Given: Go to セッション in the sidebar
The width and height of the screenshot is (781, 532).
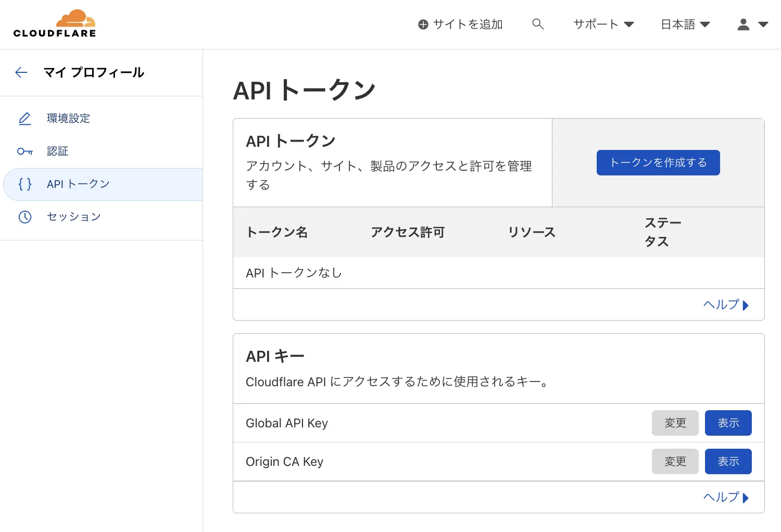Looking at the screenshot, I should tap(73, 217).
